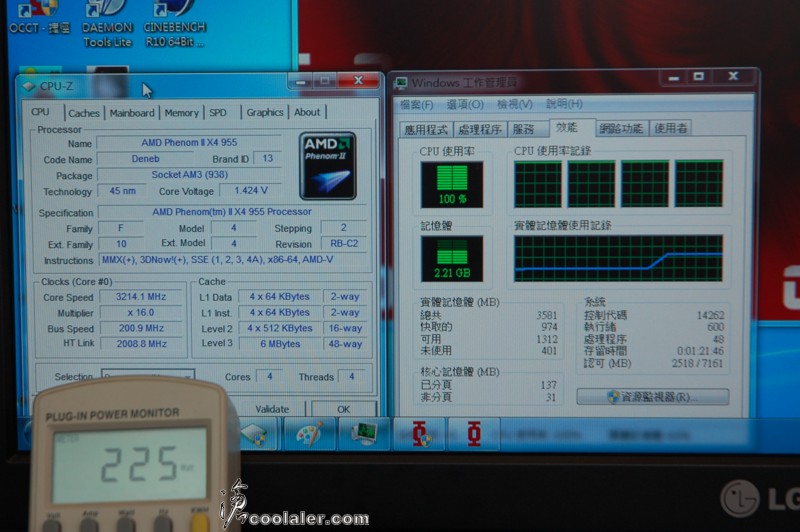Image resolution: width=800 pixels, height=532 pixels.
Task: Open the OCCT desktop shortcut
Action: point(40,18)
